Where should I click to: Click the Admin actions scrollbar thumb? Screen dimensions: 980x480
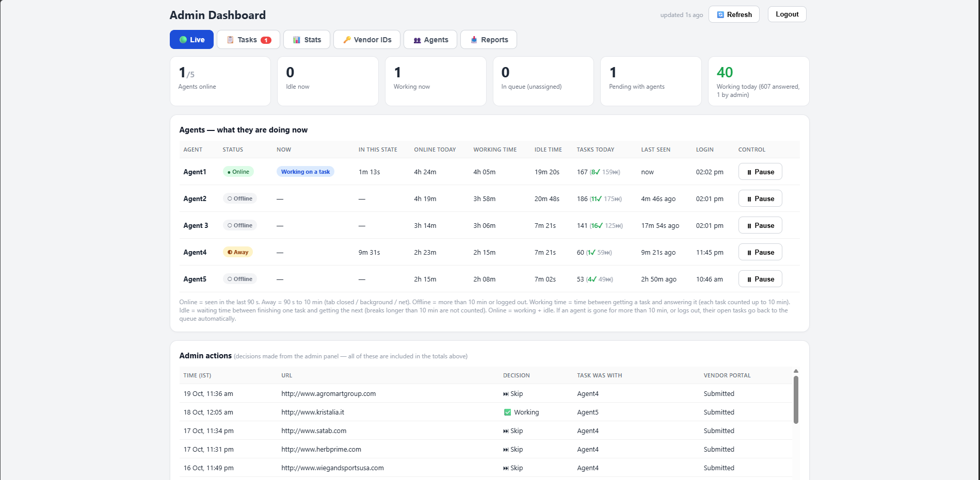coord(796,400)
